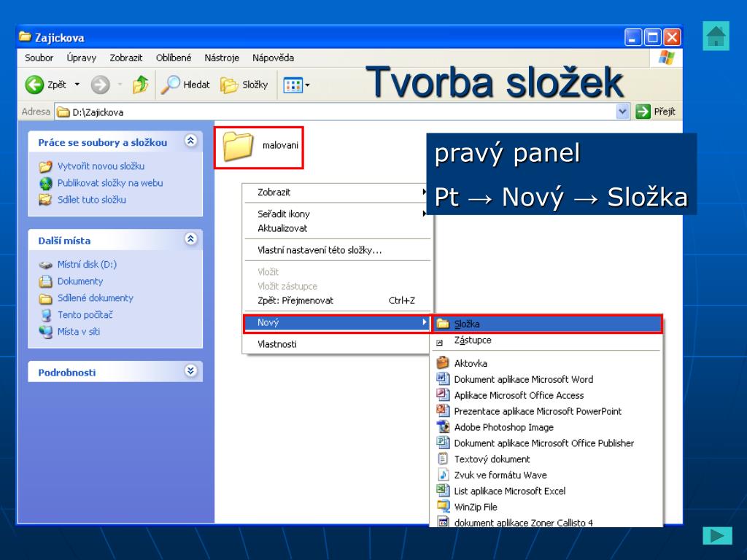
Task: Choose Vlastní nastavení této složky
Action: pos(337,250)
